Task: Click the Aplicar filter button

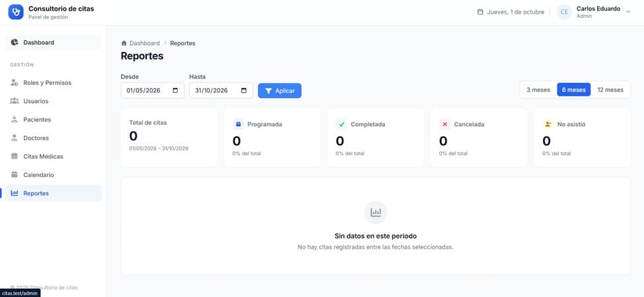Action: click(279, 90)
